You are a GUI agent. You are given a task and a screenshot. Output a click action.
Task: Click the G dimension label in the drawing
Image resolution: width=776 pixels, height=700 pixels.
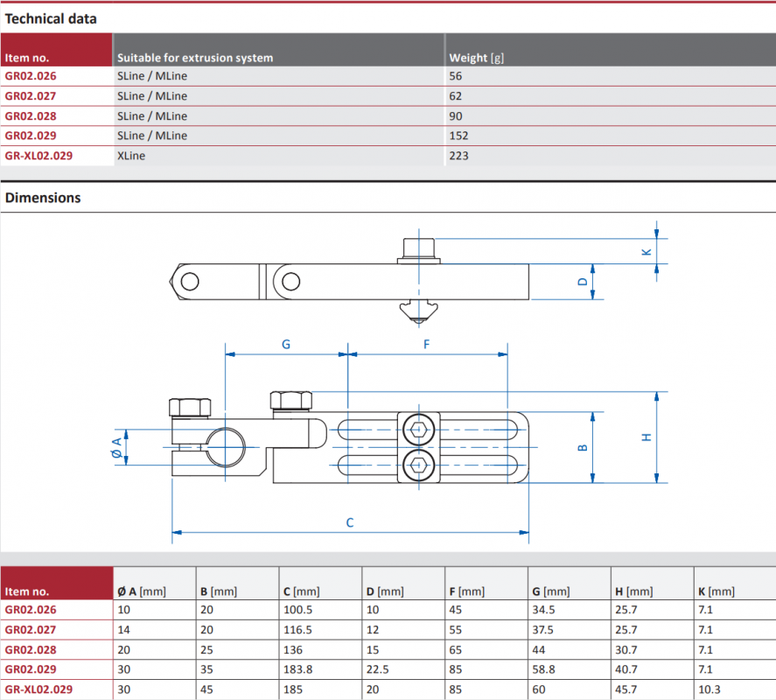[x=286, y=345]
